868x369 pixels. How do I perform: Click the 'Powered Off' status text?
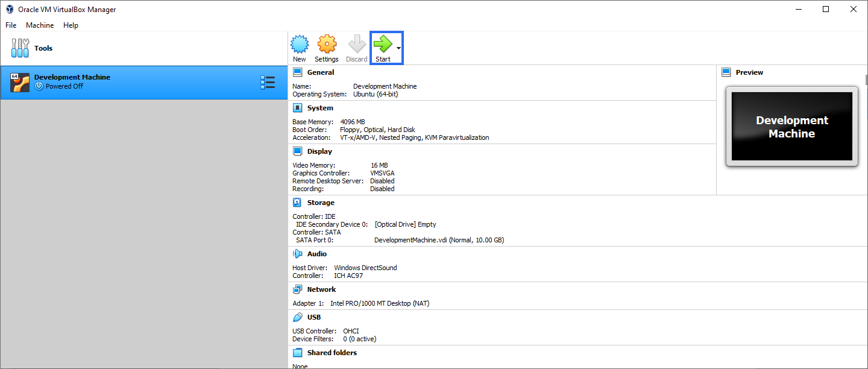pyautogui.click(x=64, y=86)
